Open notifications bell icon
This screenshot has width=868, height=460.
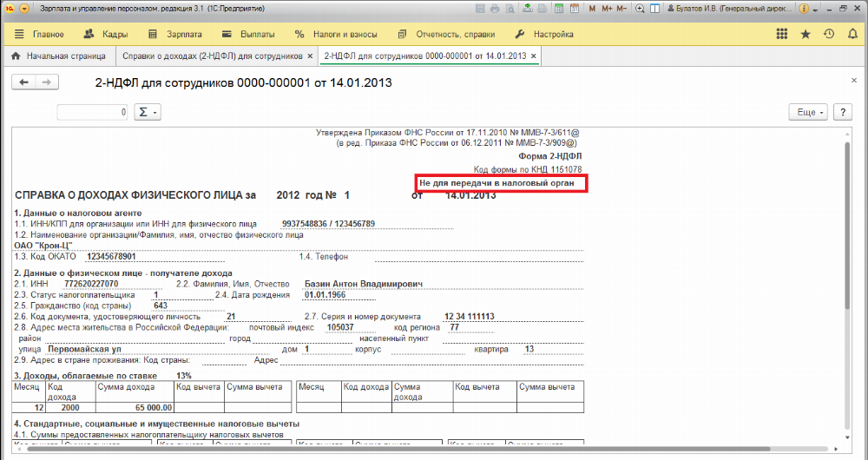click(x=852, y=34)
